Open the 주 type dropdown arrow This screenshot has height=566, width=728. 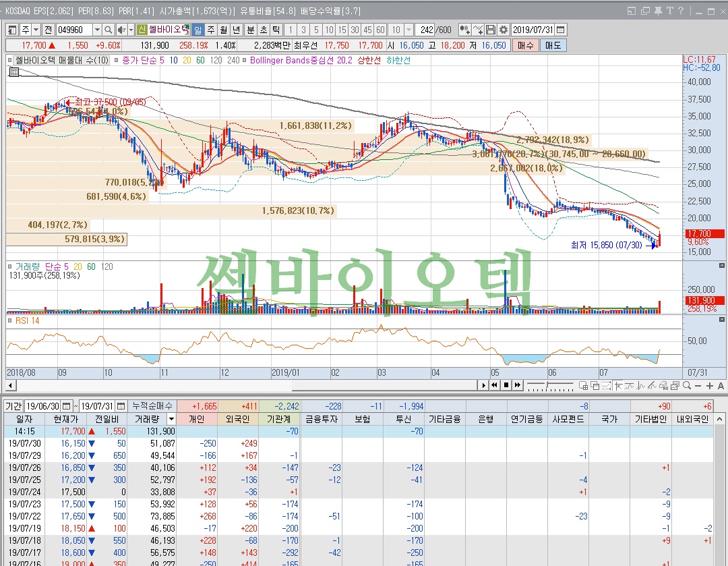[x=36, y=30]
